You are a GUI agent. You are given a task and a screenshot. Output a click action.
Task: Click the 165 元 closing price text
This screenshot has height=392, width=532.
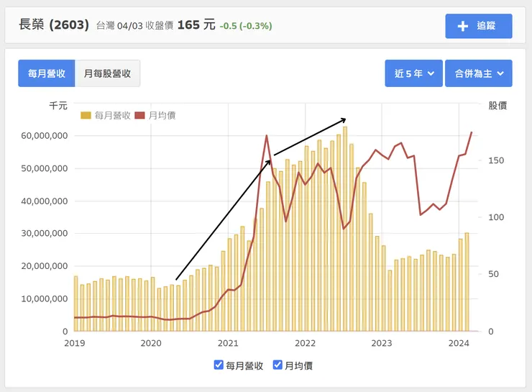point(196,25)
